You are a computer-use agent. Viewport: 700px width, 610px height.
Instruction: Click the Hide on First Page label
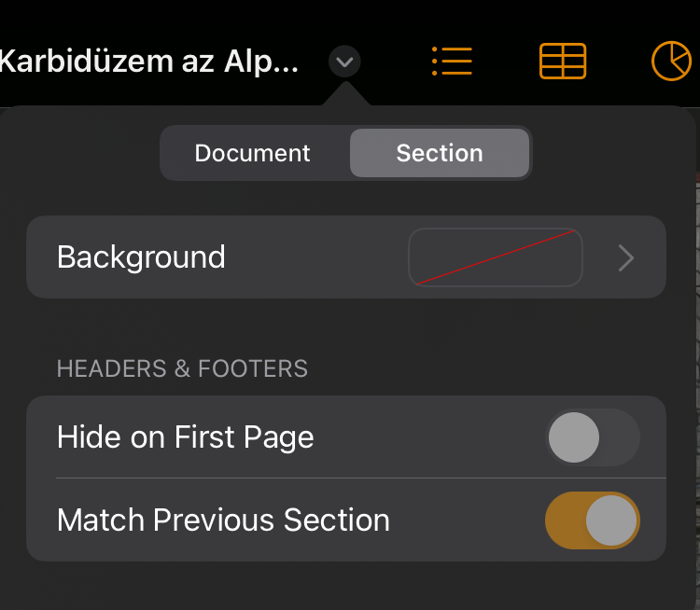[186, 437]
